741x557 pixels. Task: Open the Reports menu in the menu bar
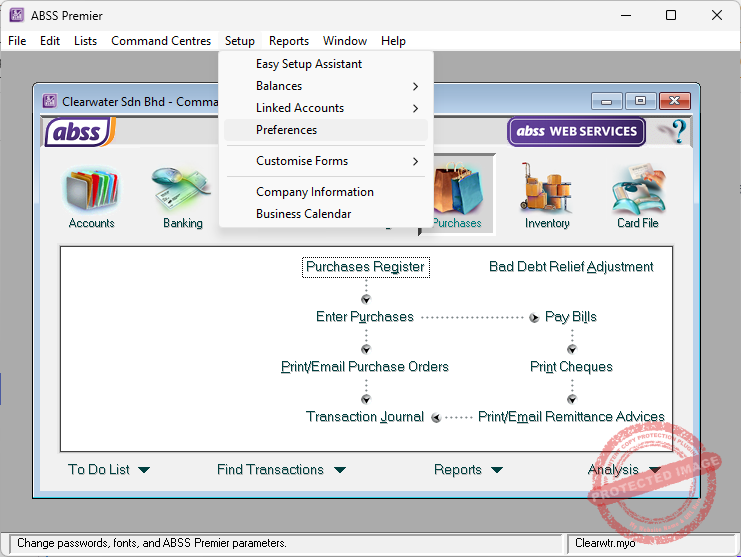[x=289, y=41]
